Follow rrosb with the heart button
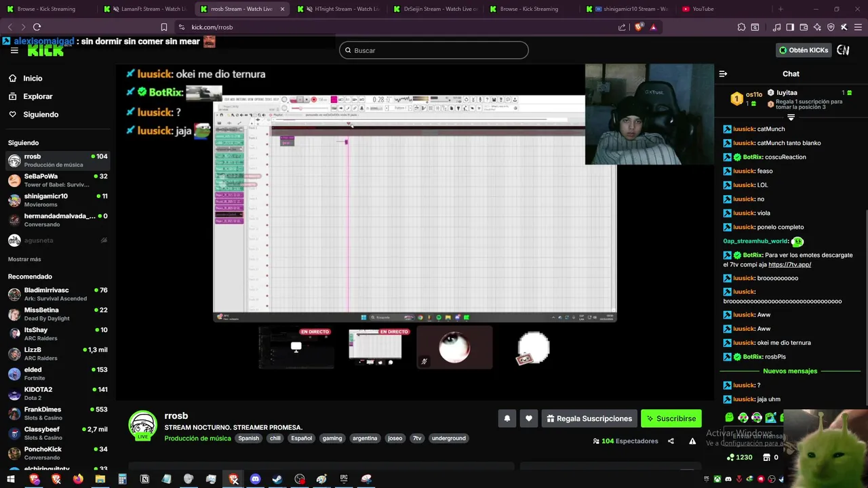The height and width of the screenshot is (488, 868). coord(529,418)
